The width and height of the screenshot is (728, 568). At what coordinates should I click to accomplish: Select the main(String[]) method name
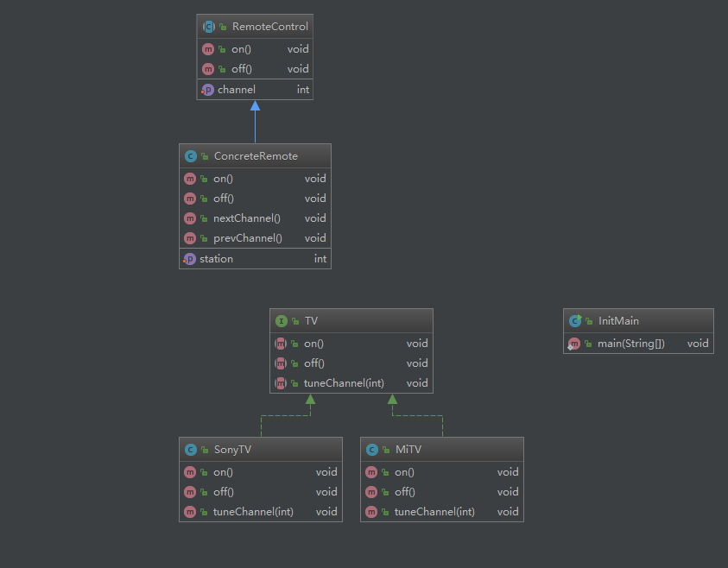(x=631, y=344)
